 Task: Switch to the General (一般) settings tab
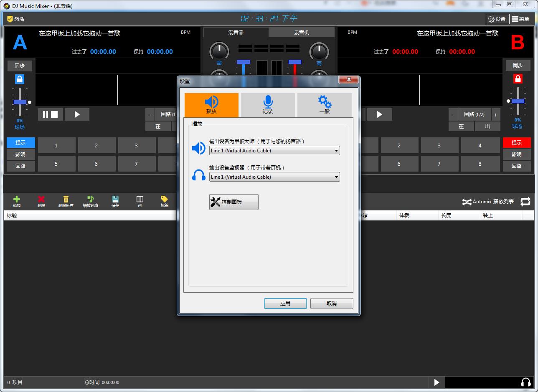[325, 105]
